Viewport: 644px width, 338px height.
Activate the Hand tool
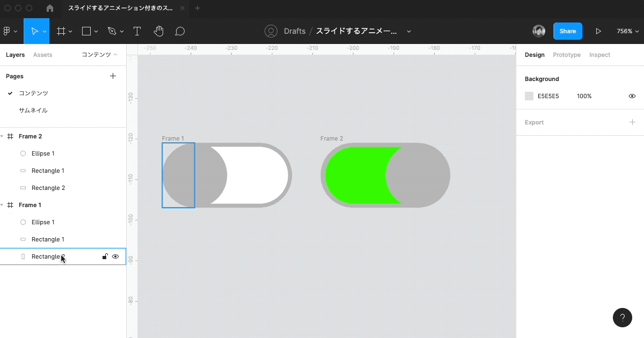click(158, 31)
